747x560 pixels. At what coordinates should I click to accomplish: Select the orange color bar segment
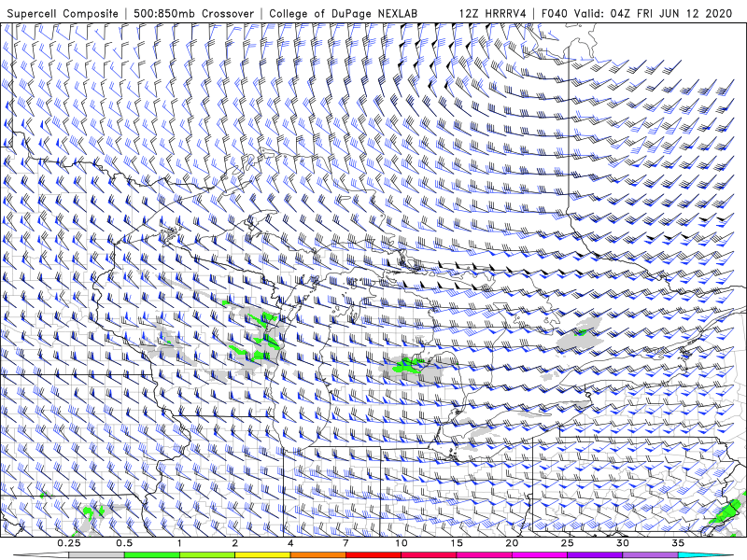pyautogui.click(x=318, y=555)
